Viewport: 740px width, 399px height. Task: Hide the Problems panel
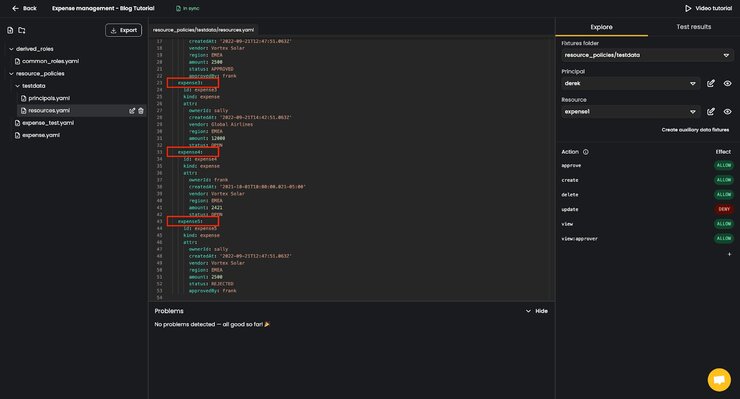pos(537,311)
